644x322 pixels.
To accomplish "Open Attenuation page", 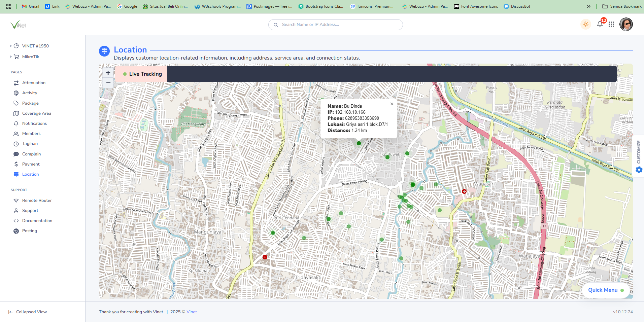I will [x=34, y=83].
